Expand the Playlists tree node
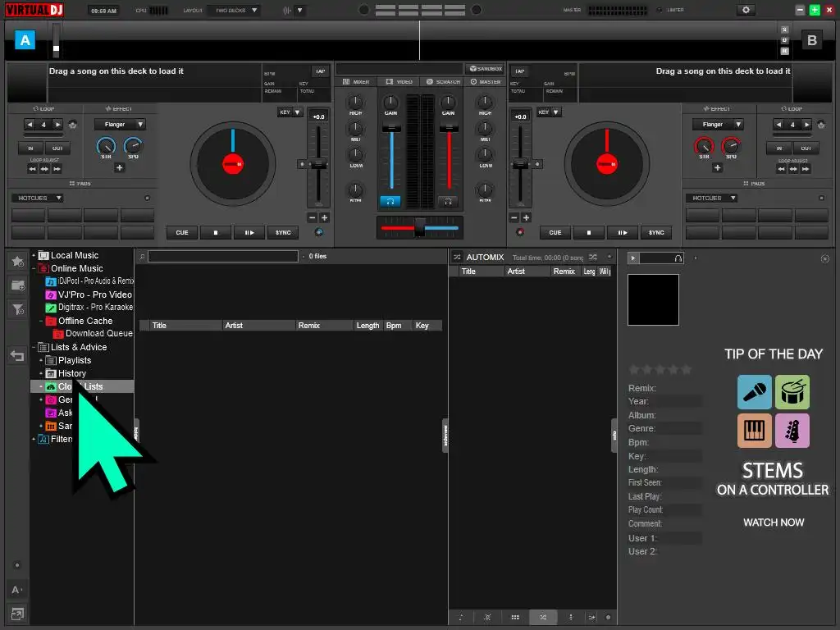Image resolution: width=840 pixels, height=630 pixels. [x=41, y=361]
